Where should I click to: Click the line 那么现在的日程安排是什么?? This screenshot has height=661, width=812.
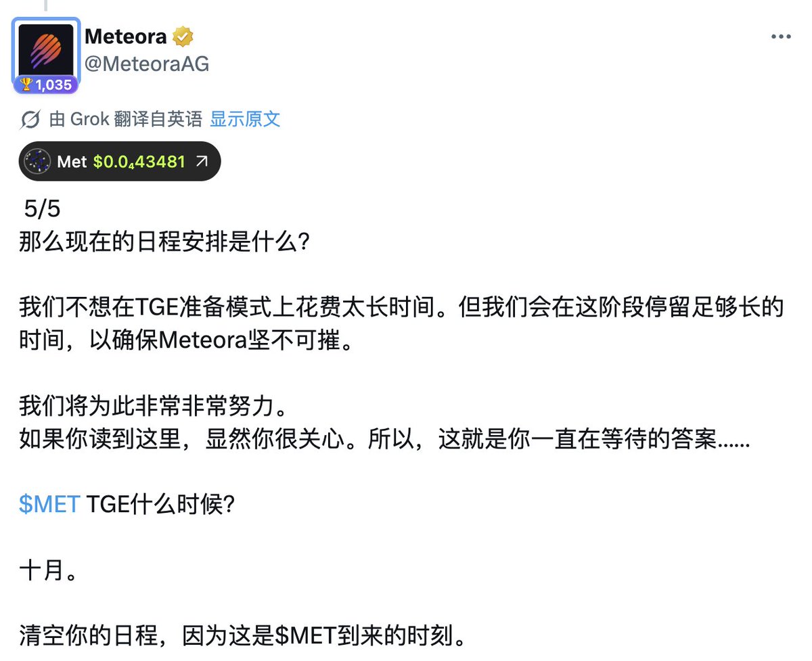click(x=164, y=242)
